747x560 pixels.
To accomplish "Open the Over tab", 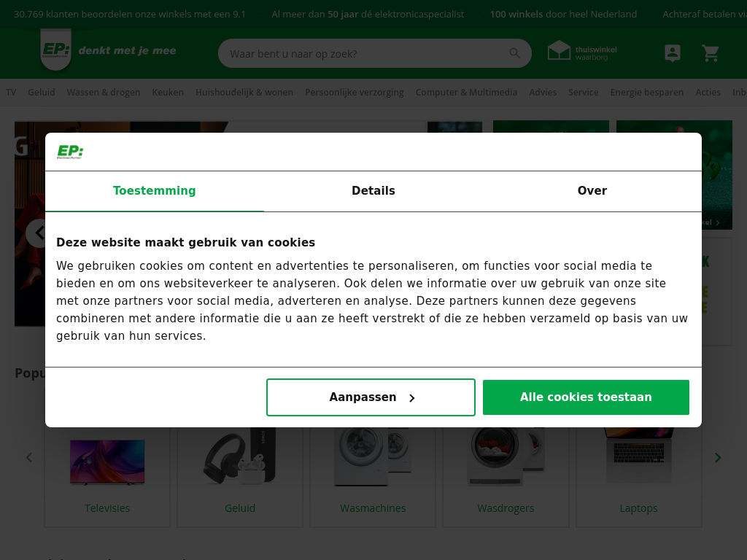I will pyautogui.click(x=592, y=191).
